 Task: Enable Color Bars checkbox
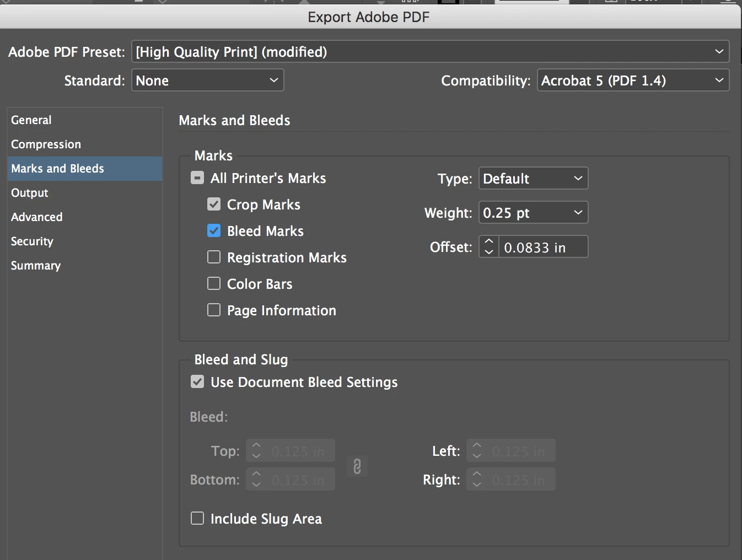pos(214,283)
